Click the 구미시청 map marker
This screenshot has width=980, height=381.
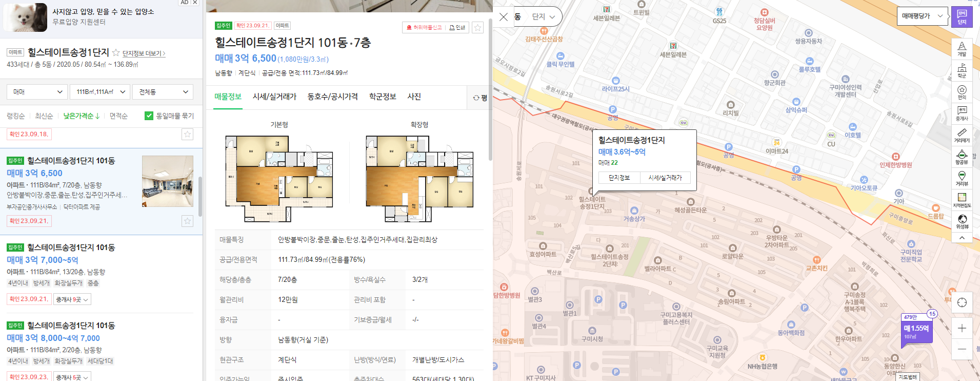click(592, 335)
